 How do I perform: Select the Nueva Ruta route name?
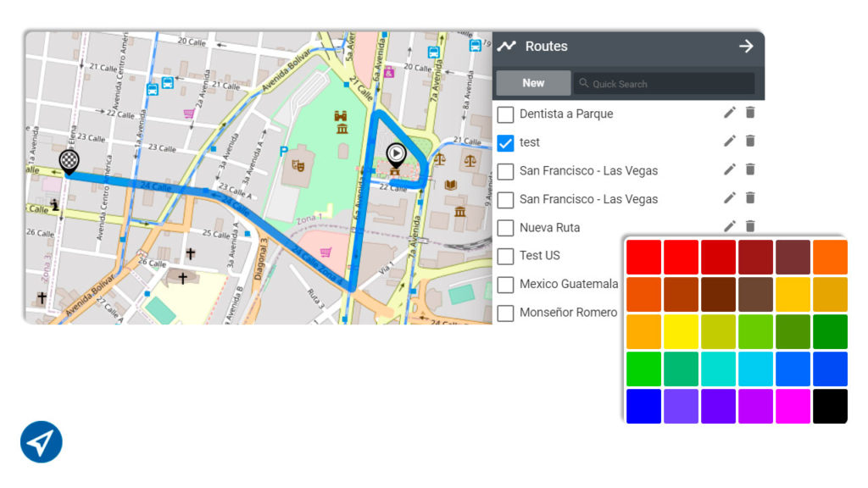point(549,227)
